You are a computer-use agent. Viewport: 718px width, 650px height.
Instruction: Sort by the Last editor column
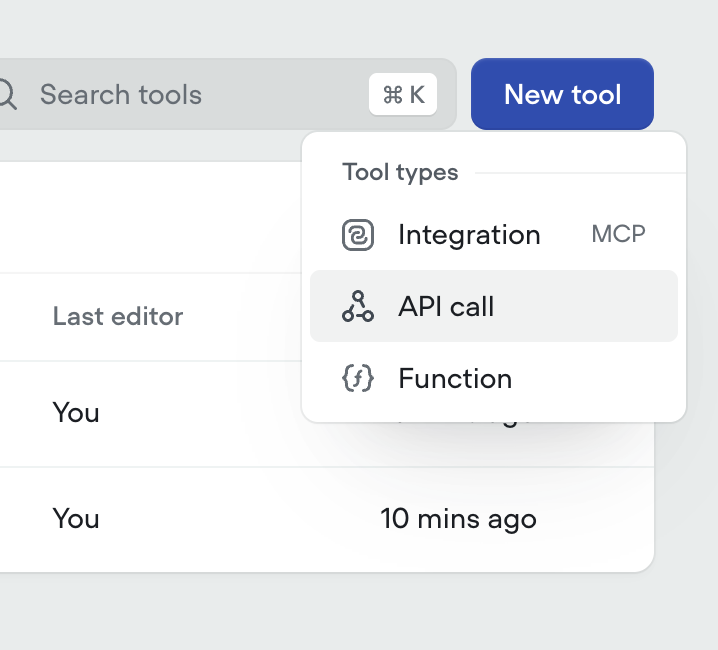pos(118,316)
